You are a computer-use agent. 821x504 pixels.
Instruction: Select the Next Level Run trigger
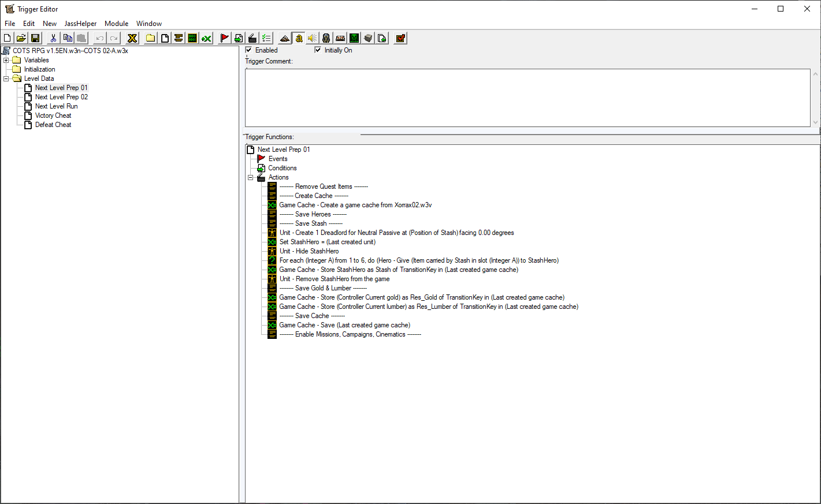tap(56, 106)
